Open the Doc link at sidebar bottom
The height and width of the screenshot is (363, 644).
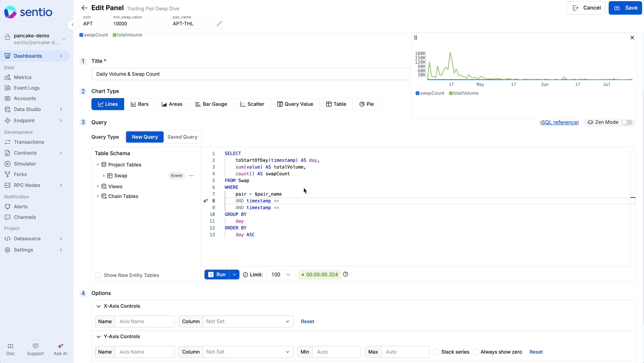(x=11, y=349)
